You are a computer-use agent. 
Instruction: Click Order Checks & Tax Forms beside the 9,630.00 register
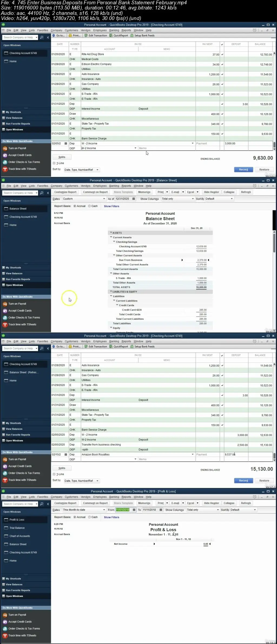pyautogui.click(x=24, y=162)
